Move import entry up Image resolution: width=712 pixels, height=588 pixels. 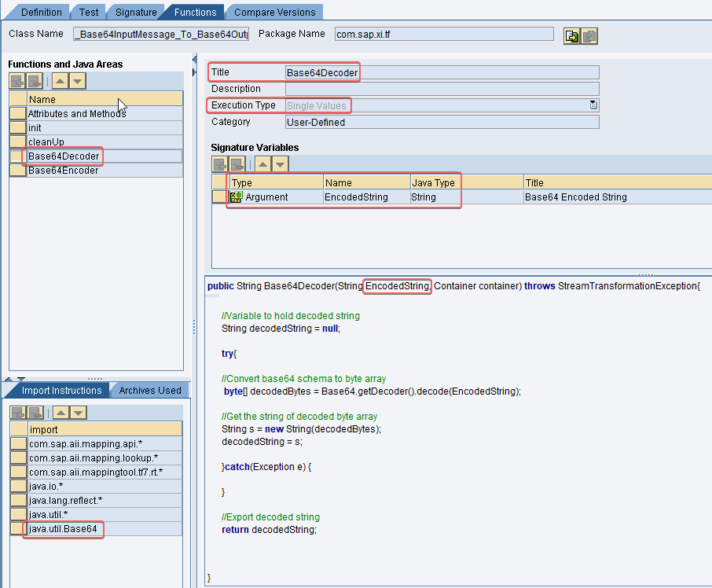pos(61,413)
